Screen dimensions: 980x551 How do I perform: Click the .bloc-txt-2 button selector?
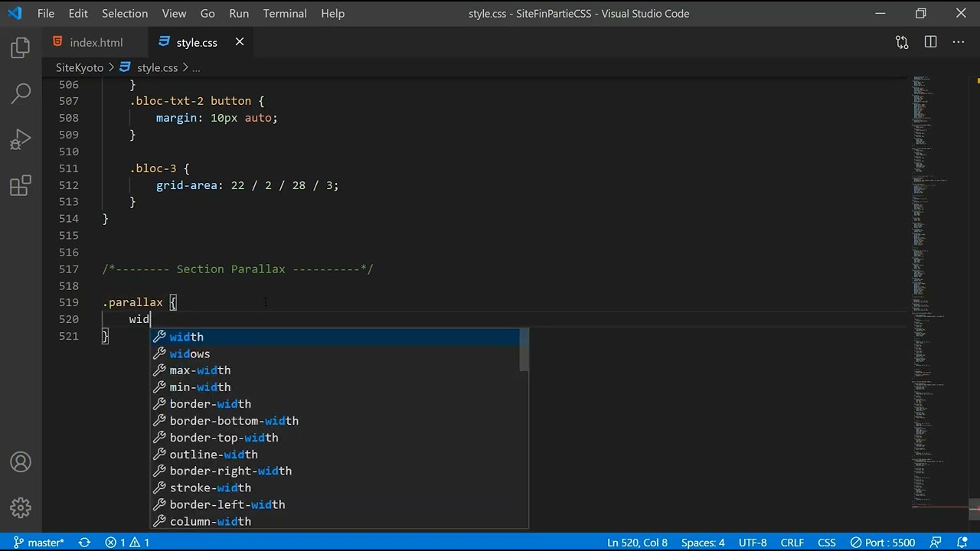pyautogui.click(x=190, y=101)
